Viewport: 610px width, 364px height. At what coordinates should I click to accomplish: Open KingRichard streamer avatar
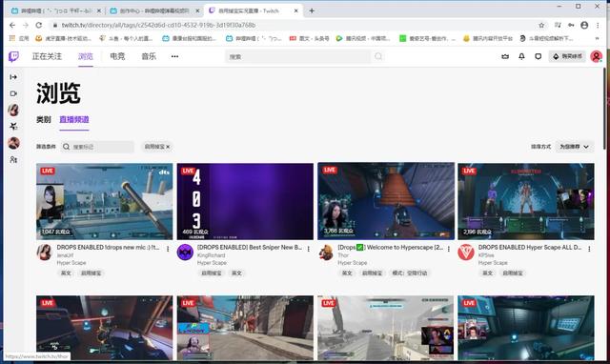[x=185, y=253]
